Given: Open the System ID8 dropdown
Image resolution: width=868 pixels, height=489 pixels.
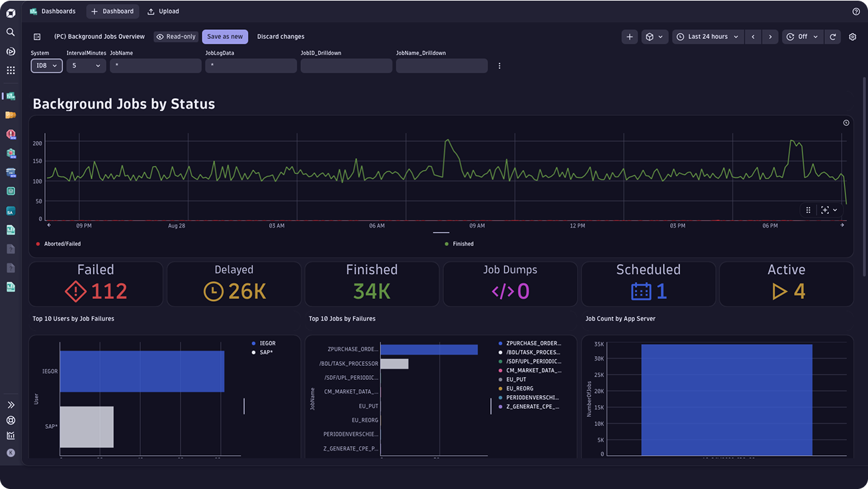Looking at the screenshot, I should (x=46, y=66).
